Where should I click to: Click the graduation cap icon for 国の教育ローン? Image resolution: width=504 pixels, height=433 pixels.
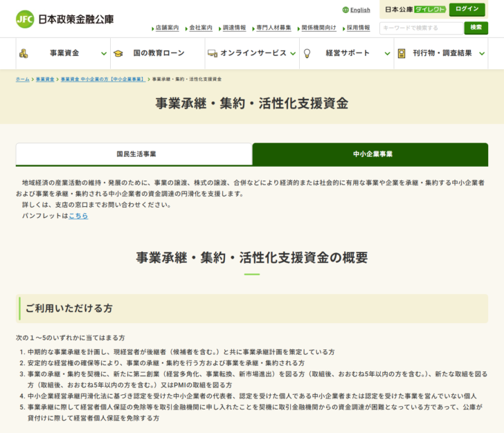pyautogui.click(x=118, y=53)
